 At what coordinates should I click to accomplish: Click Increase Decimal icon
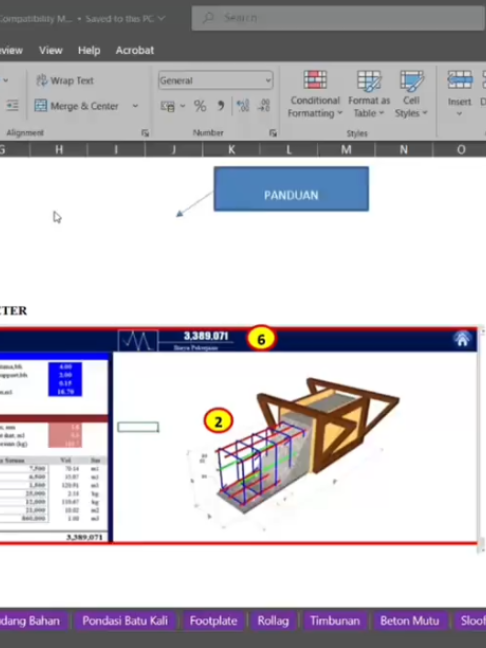coord(243,106)
